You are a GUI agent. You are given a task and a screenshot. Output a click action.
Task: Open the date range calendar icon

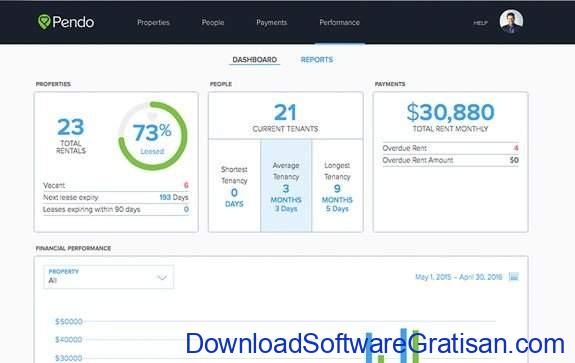514,276
